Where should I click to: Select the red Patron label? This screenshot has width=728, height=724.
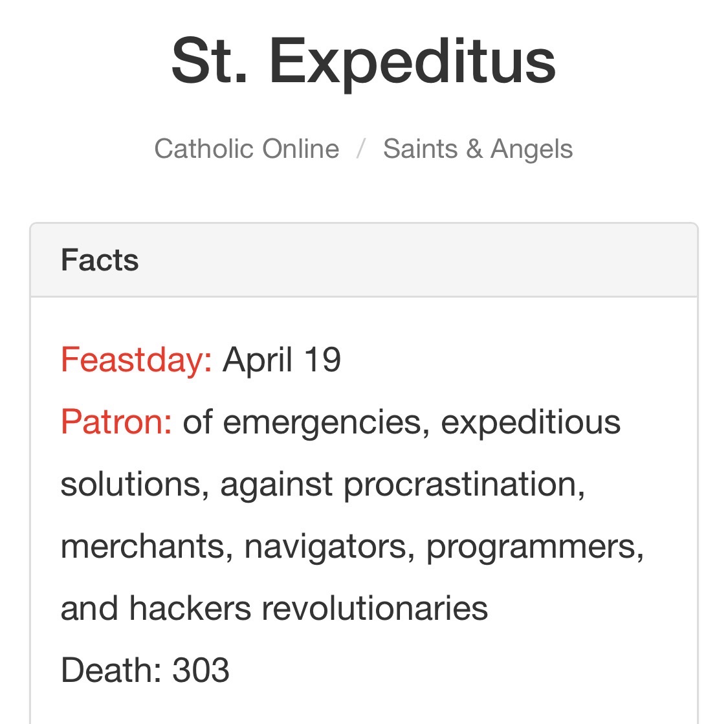(116, 422)
